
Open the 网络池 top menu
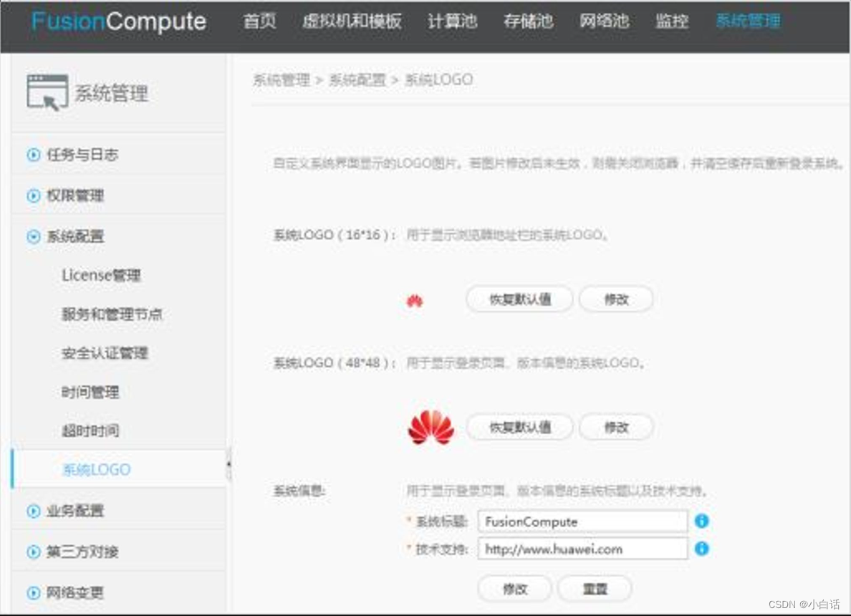coord(604,21)
